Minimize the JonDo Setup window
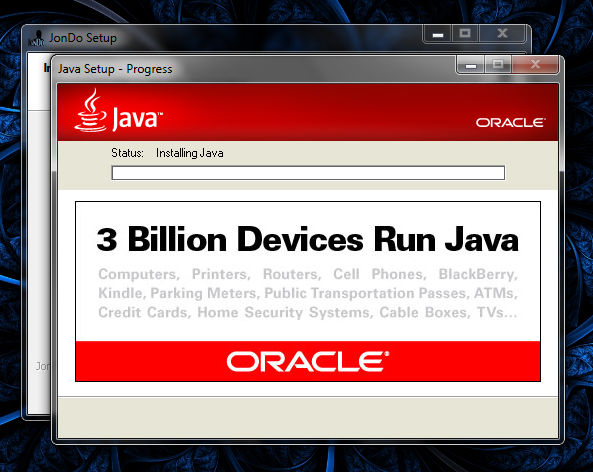 [x=438, y=34]
